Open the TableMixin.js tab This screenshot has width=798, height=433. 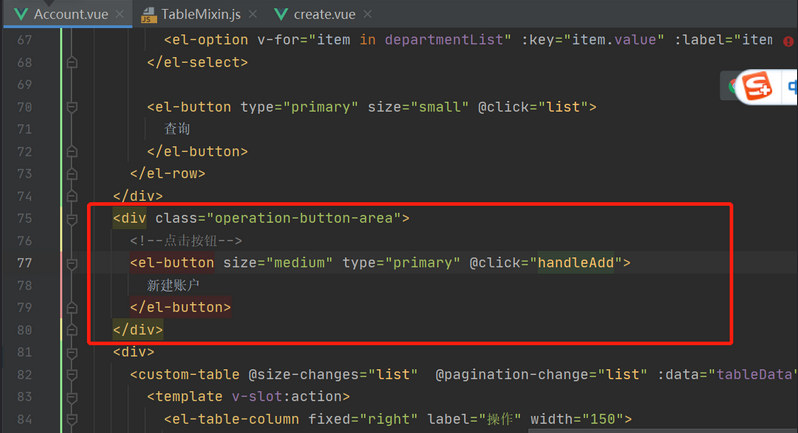click(x=201, y=14)
